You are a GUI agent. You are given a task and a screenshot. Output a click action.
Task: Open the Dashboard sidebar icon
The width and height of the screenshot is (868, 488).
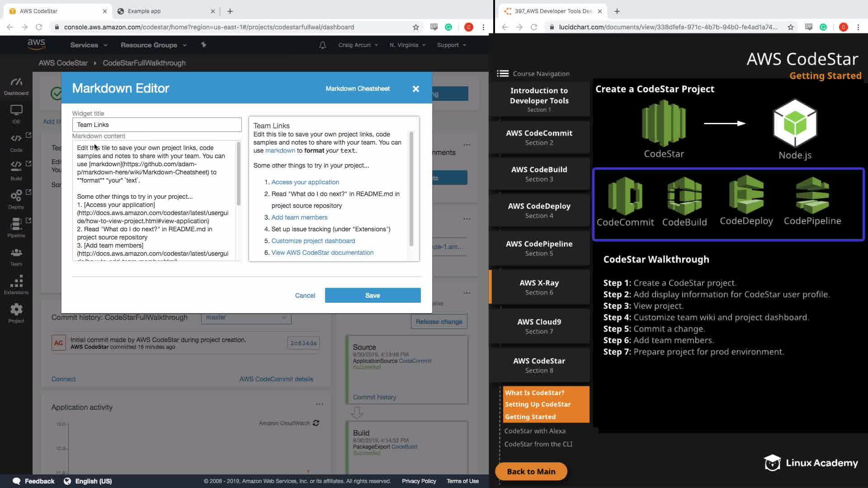(16, 86)
